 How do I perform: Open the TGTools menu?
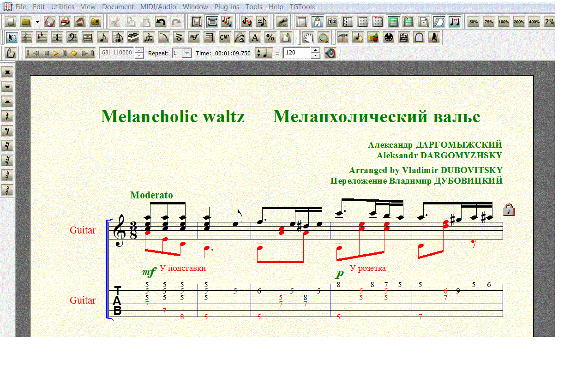coord(302,7)
